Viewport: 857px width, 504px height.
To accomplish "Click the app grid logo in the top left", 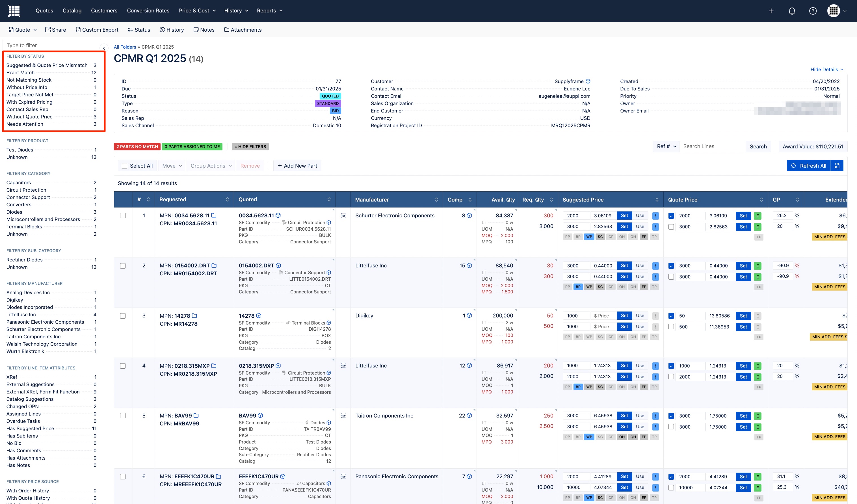I will [14, 10].
